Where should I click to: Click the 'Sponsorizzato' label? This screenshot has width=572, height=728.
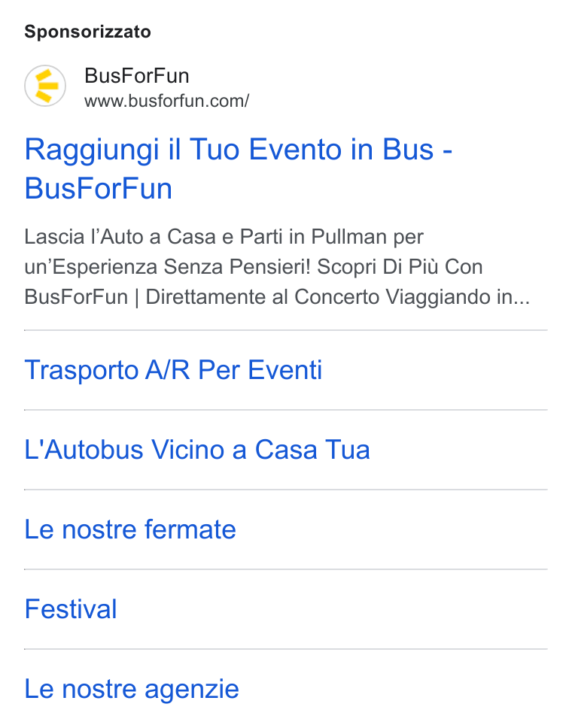(x=88, y=32)
